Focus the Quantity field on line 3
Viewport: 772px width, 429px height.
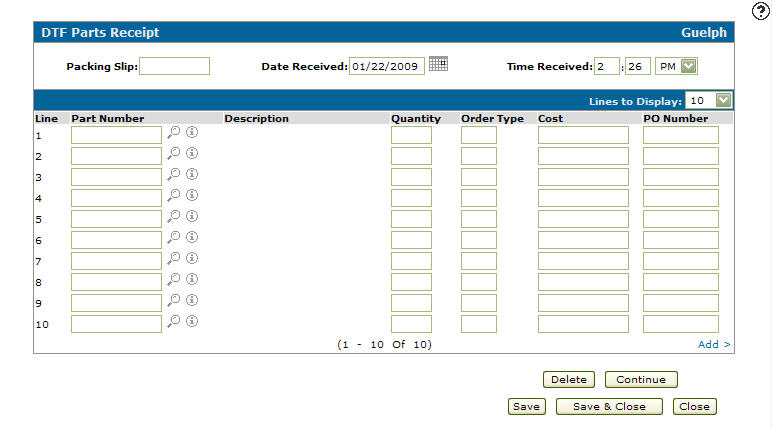(x=412, y=177)
